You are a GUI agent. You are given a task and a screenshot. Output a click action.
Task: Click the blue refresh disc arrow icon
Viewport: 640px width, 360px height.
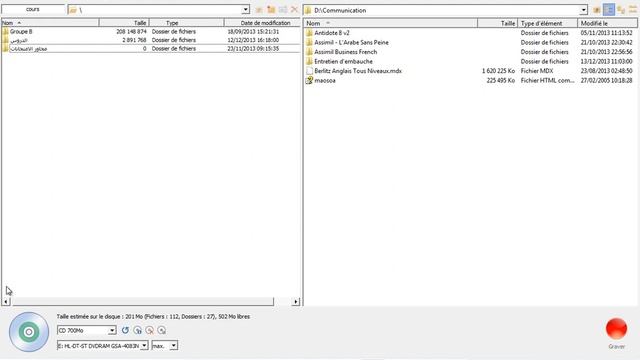(125, 330)
